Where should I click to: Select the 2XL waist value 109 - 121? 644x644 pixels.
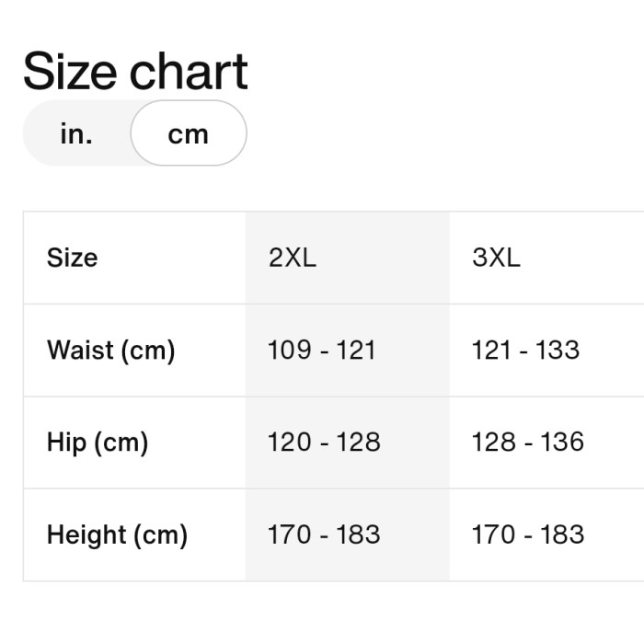[x=322, y=350]
